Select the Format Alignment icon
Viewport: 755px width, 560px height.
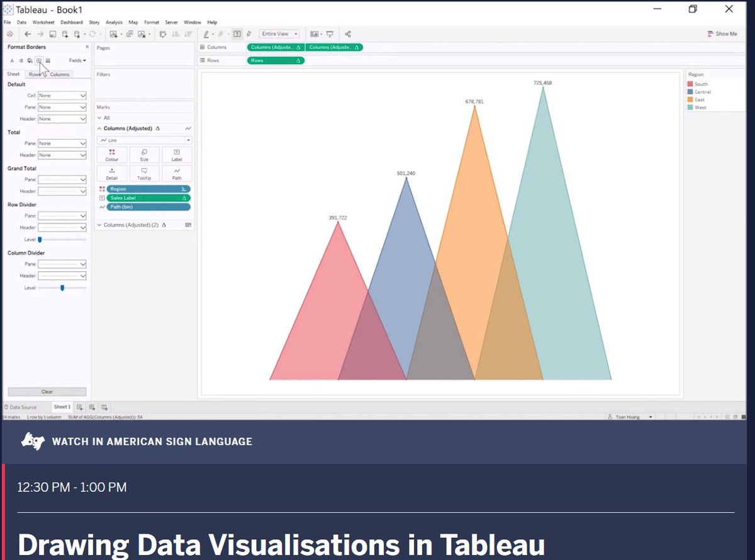[x=21, y=60]
